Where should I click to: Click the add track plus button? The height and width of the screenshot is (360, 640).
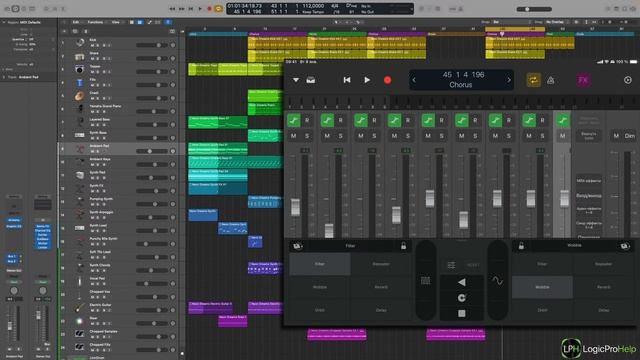[64, 31]
